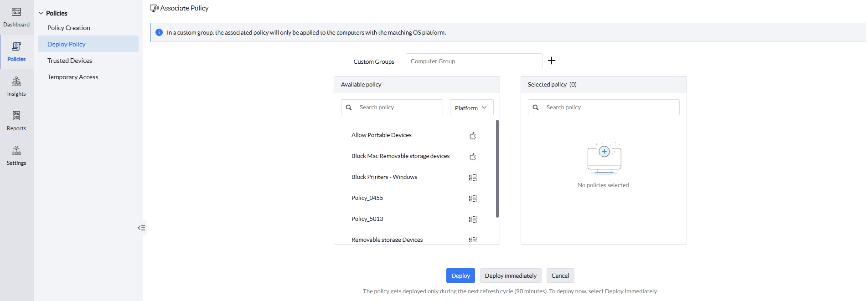The image size is (868, 301).
Task: Open the Insights section icon
Action: click(x=16, y=82)
